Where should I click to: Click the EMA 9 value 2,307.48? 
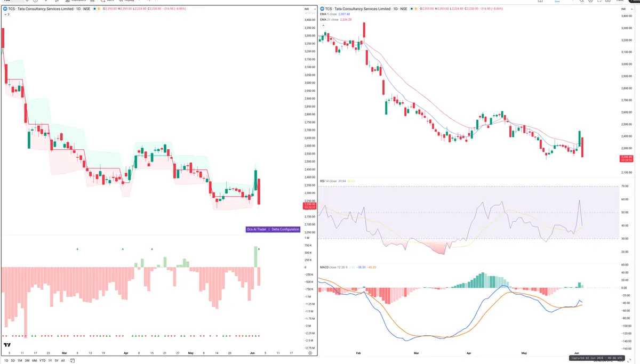345,14
